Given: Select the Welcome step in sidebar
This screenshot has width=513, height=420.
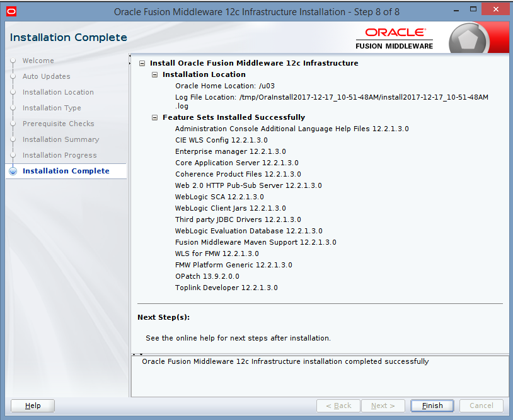Looking at the screenshot, I should pos(38,61).
